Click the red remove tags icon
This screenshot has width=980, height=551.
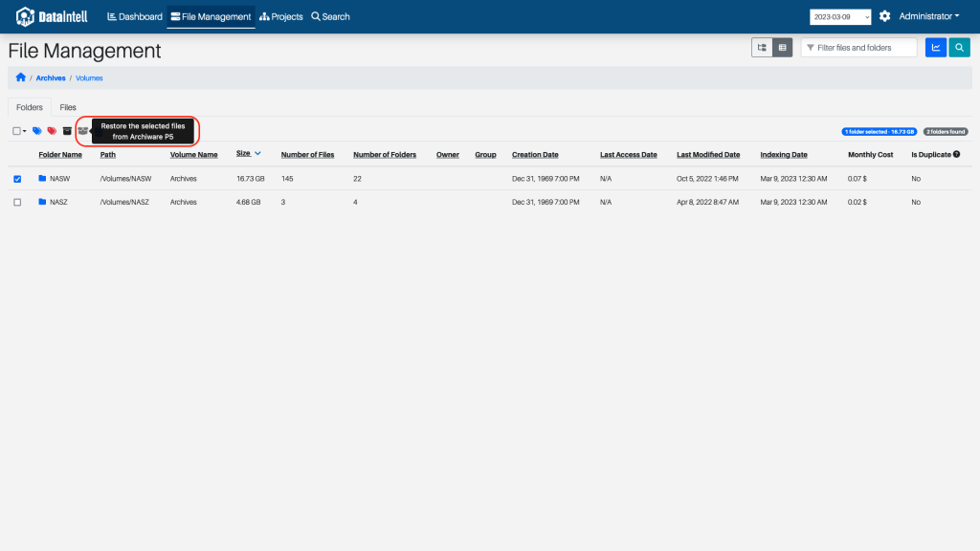(52, 131)
